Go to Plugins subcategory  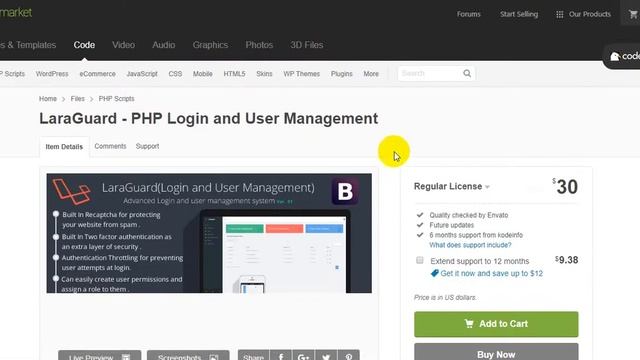(x=342, y=74)
